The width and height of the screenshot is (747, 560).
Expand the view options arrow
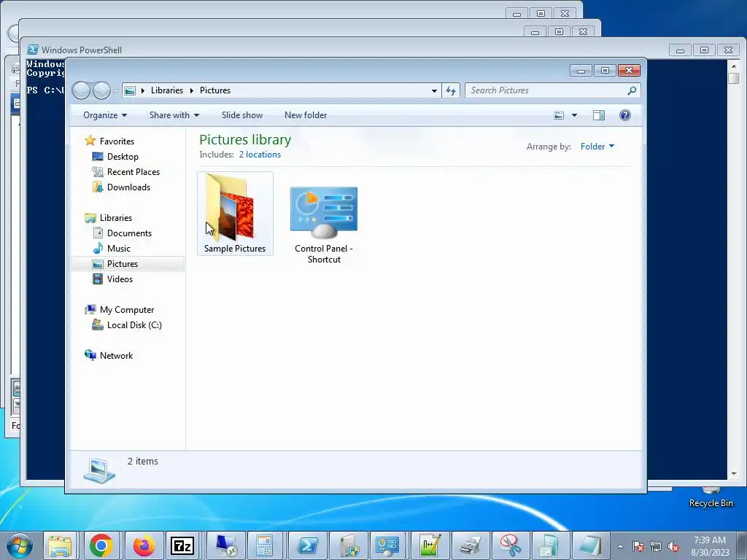coord(574,115)
